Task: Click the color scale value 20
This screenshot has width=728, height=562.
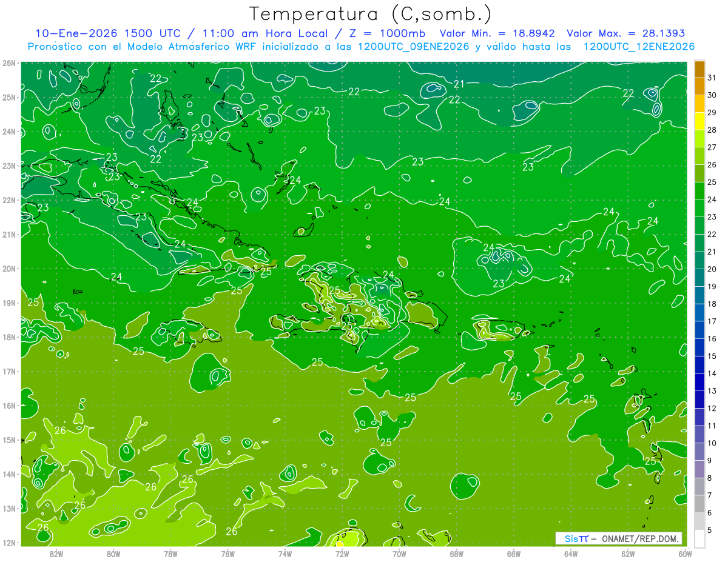Action: (x=712, y=269)
